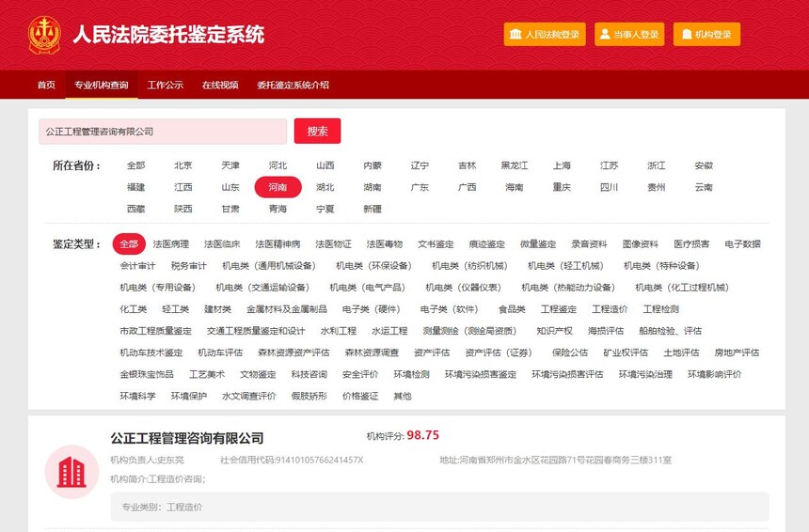Select 法医病理 appraisal type
This screenshot has height=532, width=809.
(x=171, y=244)
